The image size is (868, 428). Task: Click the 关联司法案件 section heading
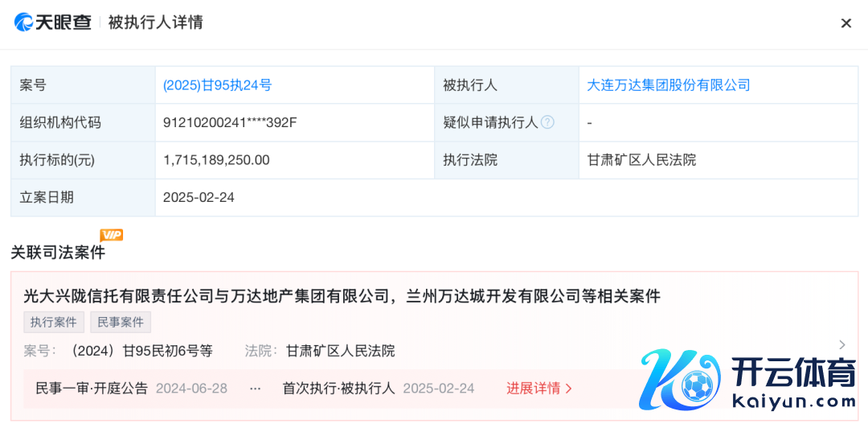(x=58, y=253)
